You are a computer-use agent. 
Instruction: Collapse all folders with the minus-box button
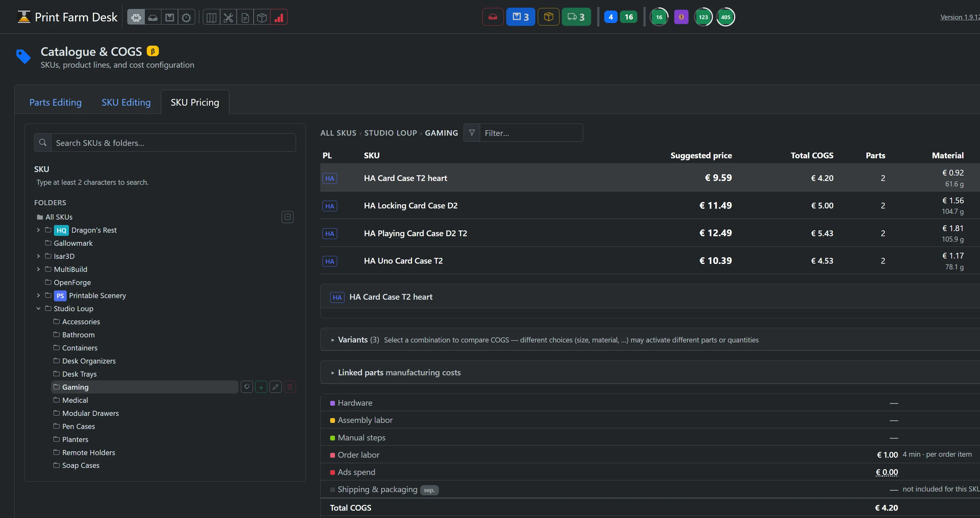[x=288, y=217]
